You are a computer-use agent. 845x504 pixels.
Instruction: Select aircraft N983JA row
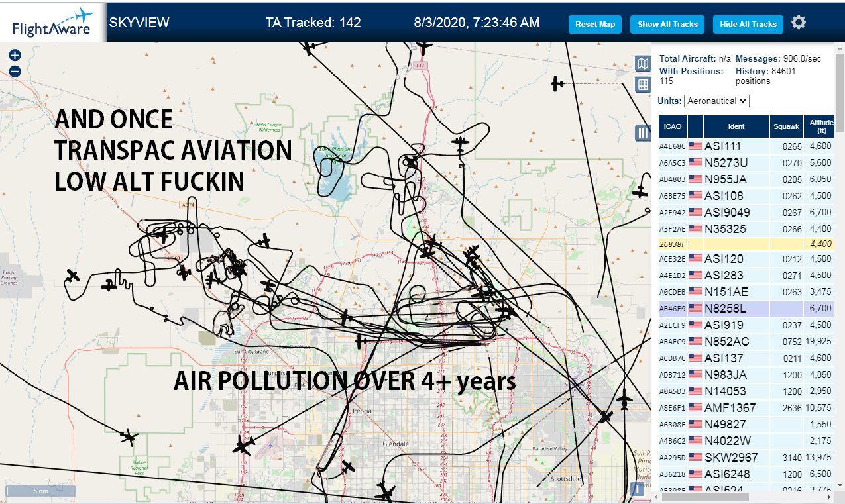coord(746,375)
